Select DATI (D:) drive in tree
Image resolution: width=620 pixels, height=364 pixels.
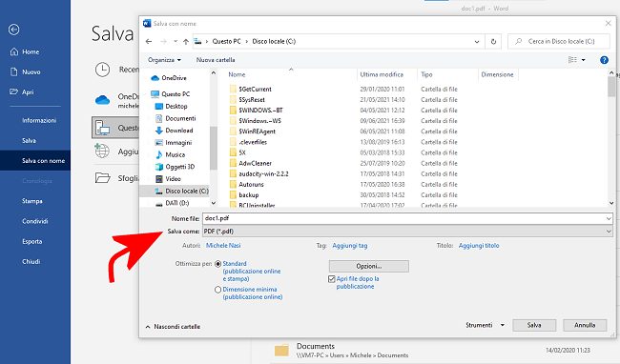[x=173, y=203]
